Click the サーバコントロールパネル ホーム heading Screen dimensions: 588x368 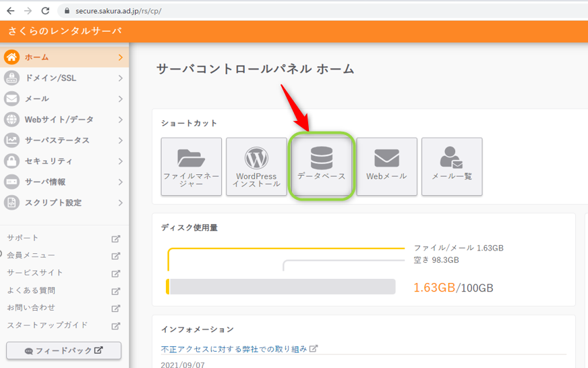pyautogui.click(x=256, y=69)
